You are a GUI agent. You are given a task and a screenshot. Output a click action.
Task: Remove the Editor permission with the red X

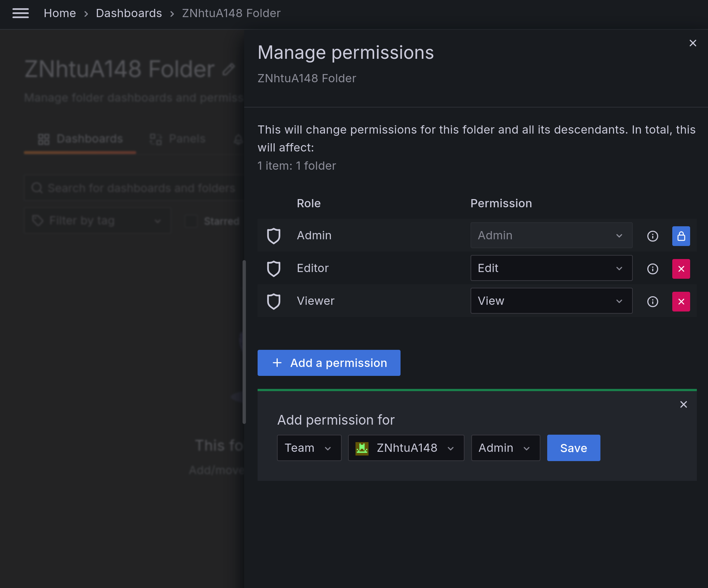[x=681, y=268]
